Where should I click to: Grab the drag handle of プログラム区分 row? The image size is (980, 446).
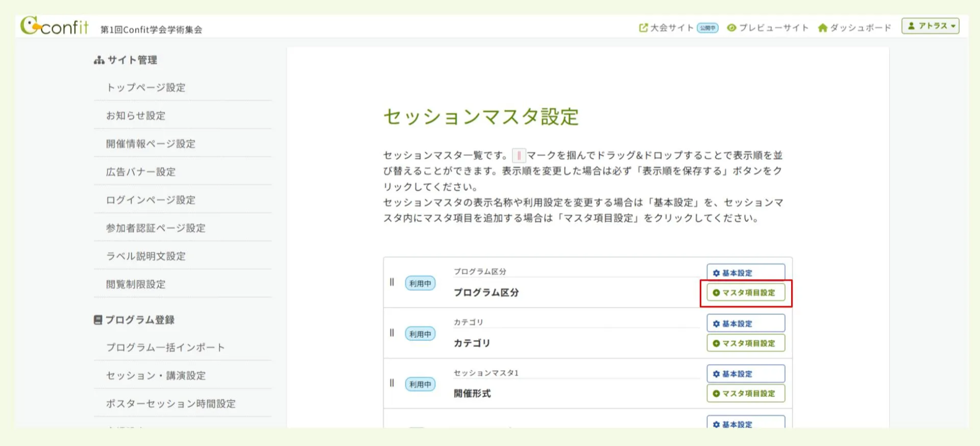pos(392,282)
